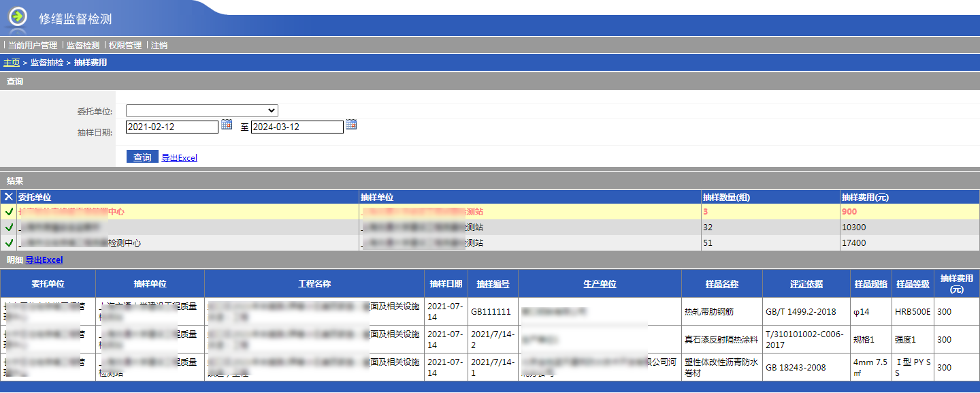Image resolution: width=980 pixels, height=393 pixels.
Task: Click 抽样日期 detail column header
Action: point(446,284)
